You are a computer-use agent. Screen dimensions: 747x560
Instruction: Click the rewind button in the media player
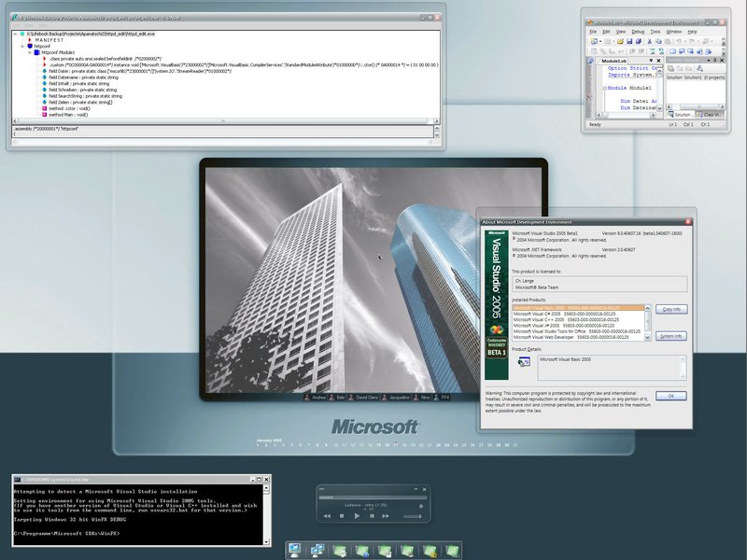pyautogui.click(x=327, y=516)
